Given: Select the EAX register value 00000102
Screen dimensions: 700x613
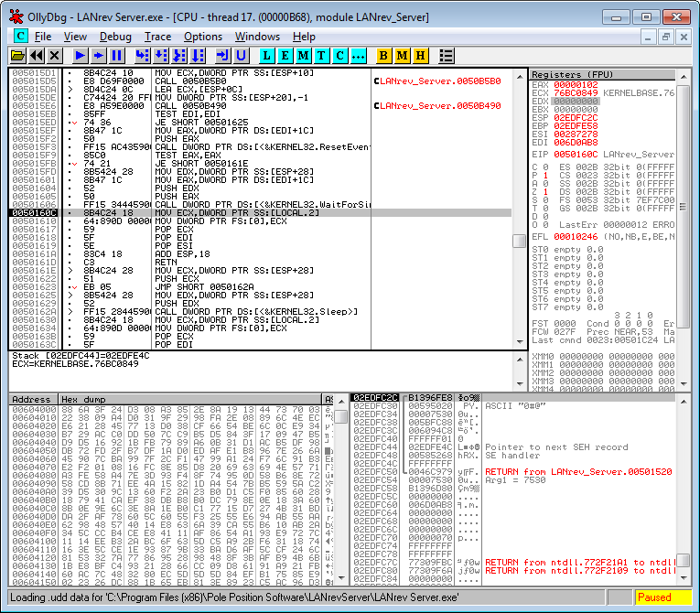Looking at the screenshot, I should point(576,85).
